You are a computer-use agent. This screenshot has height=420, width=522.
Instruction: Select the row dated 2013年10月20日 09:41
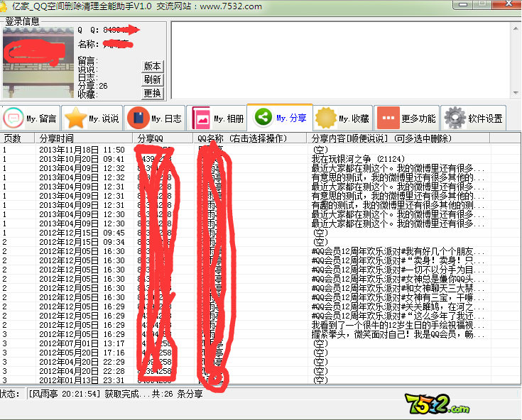click(261, 159)
